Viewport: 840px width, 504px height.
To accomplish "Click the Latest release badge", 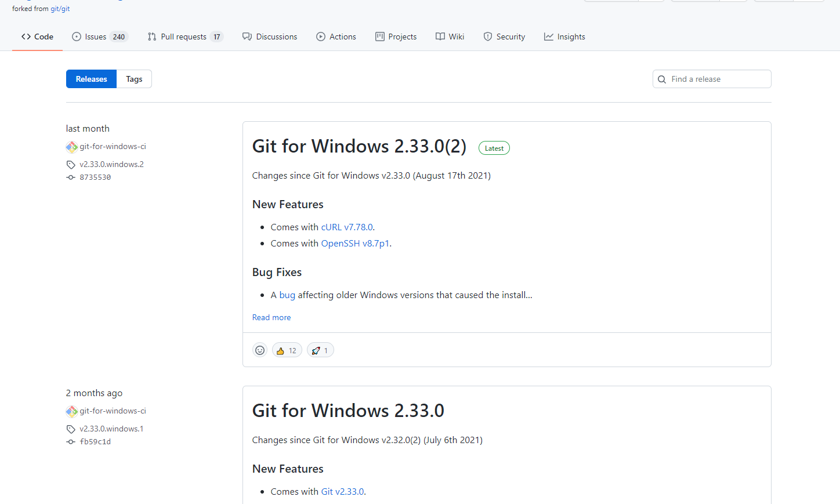I will pos(494,148).
